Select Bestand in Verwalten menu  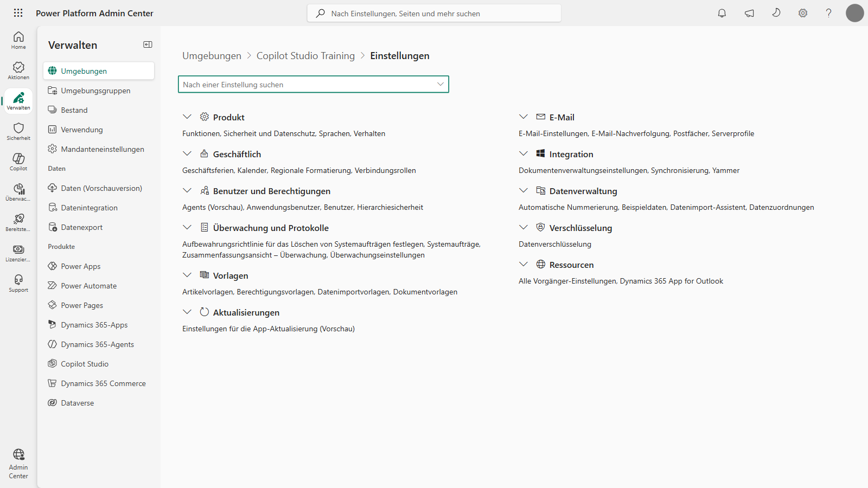pyautogui.click(x=99, y=110)
